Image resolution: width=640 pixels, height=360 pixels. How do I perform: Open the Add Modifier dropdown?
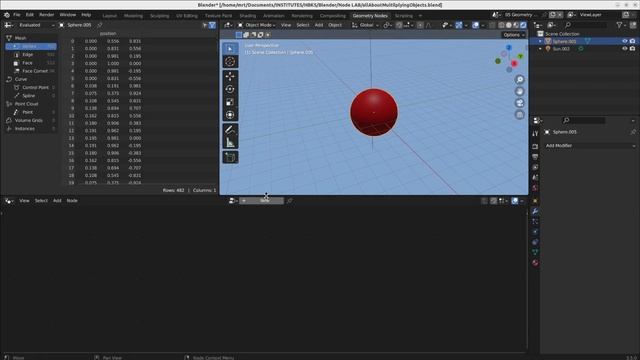click(590, 146)
